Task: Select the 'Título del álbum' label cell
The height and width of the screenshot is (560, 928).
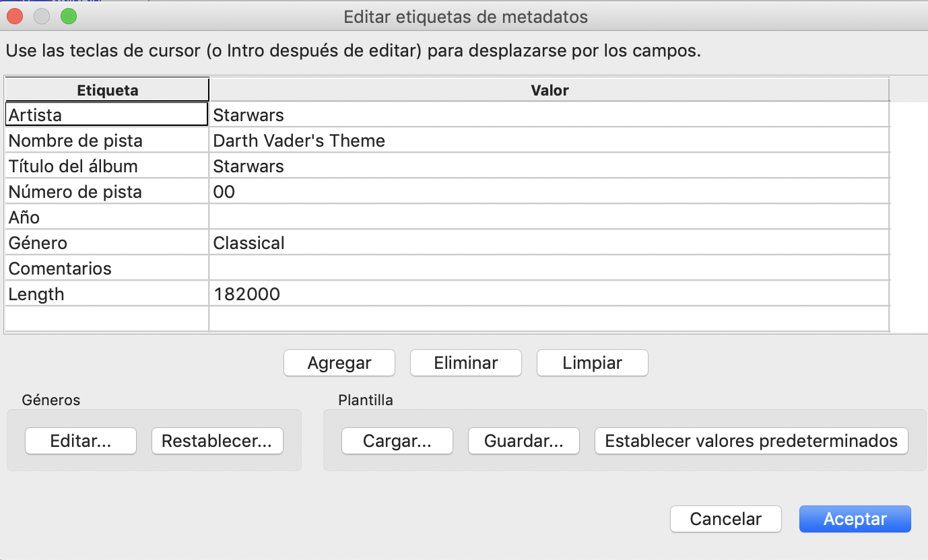Action: pos(106,166)
